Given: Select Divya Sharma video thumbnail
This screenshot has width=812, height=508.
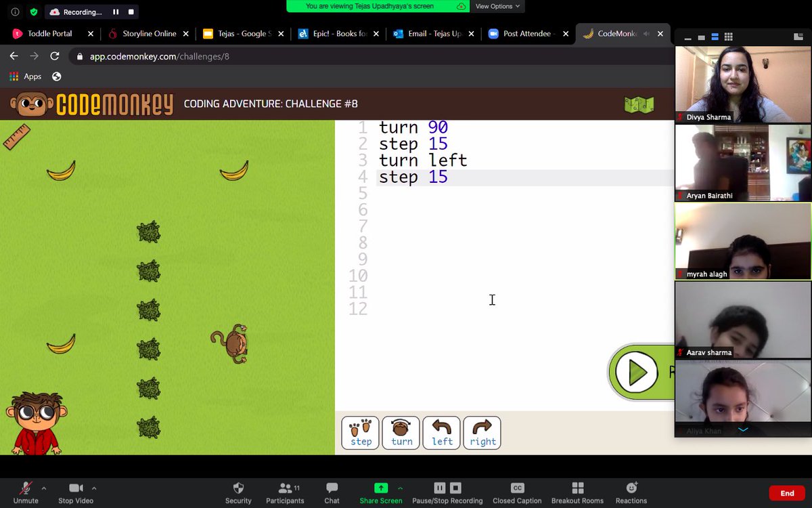Looking at the screenshot, I should tap(743, 85).
